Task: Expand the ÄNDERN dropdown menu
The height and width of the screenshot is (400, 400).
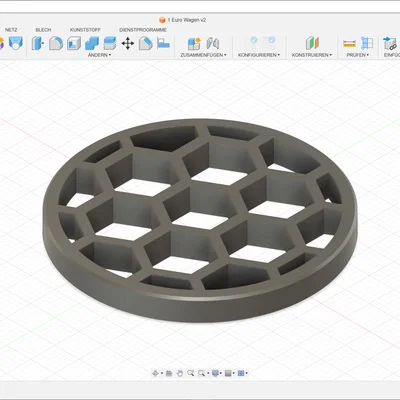Action: (99, 55)
